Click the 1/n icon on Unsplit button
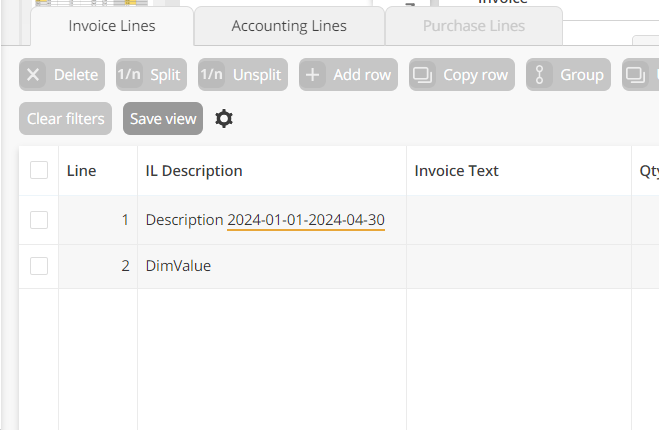This screenshot has height=430, width=659. 212,75
